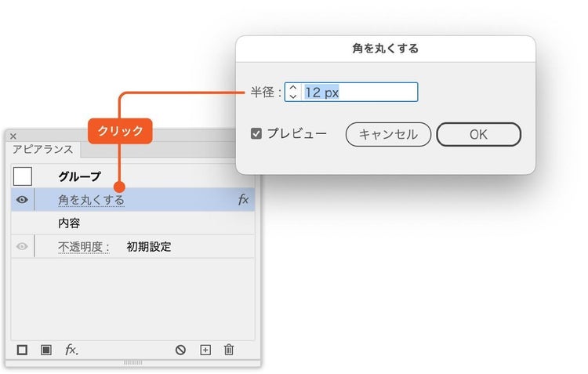Decrease radius with stepper down arrow
The image size is (588, 374).
(x=293, y=96)
